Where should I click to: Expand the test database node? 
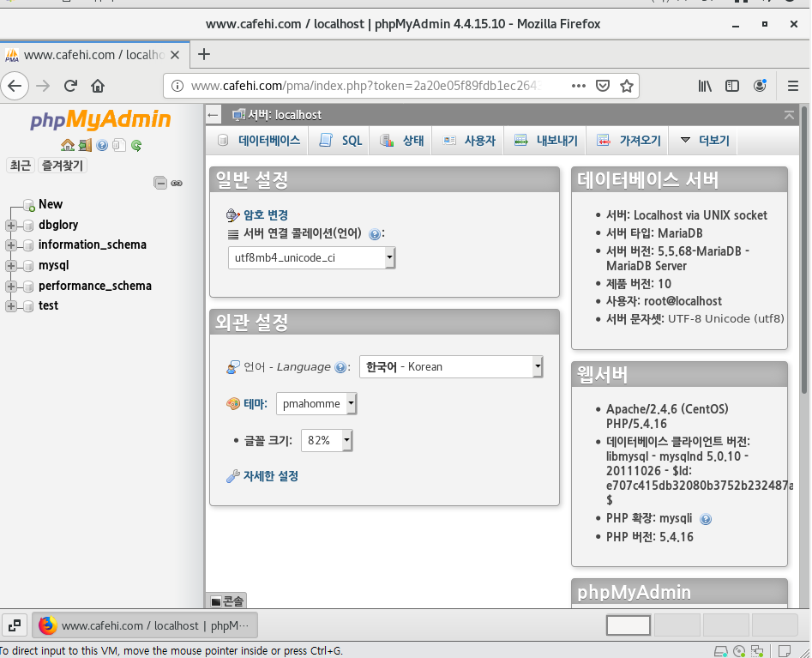11,305
